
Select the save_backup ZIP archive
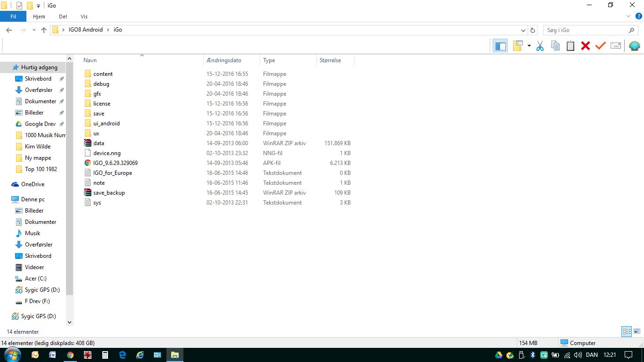[x=109, y=193]
